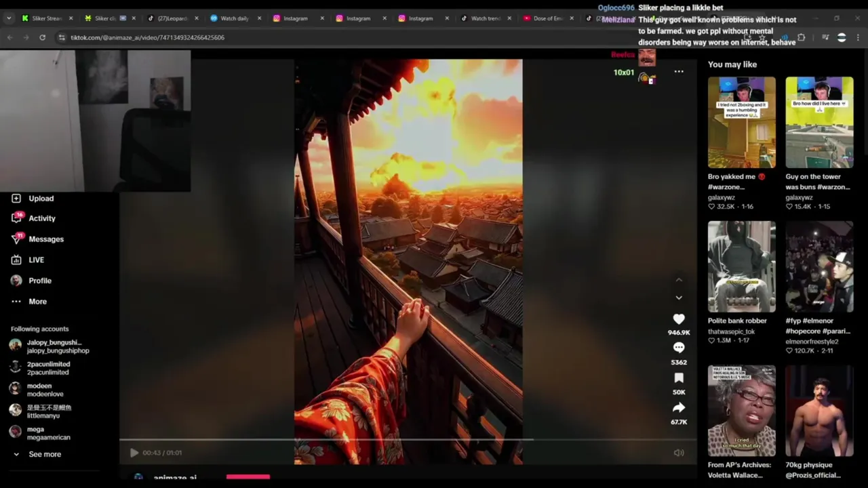868x488 pixels.
Task: Close the 'Sliker Stream' tab
Action: click(x=71, y=18)
